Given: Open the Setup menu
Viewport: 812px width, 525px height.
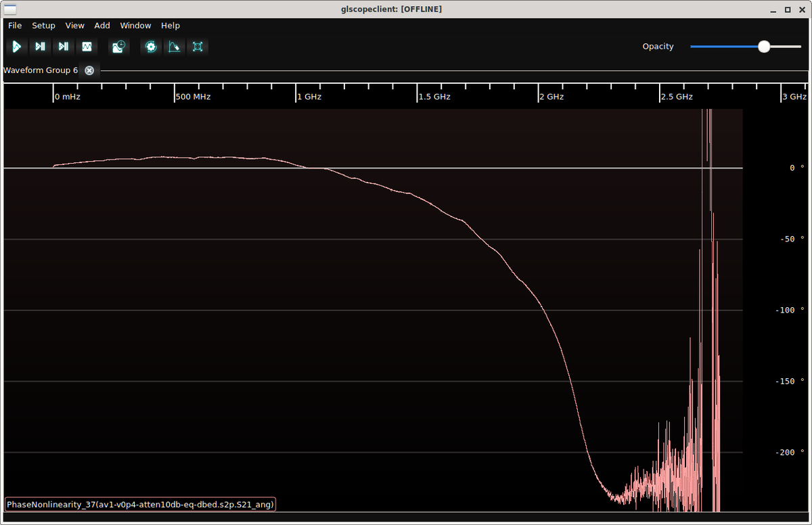Looking at the screenshot, I should (x=43, y=26).
